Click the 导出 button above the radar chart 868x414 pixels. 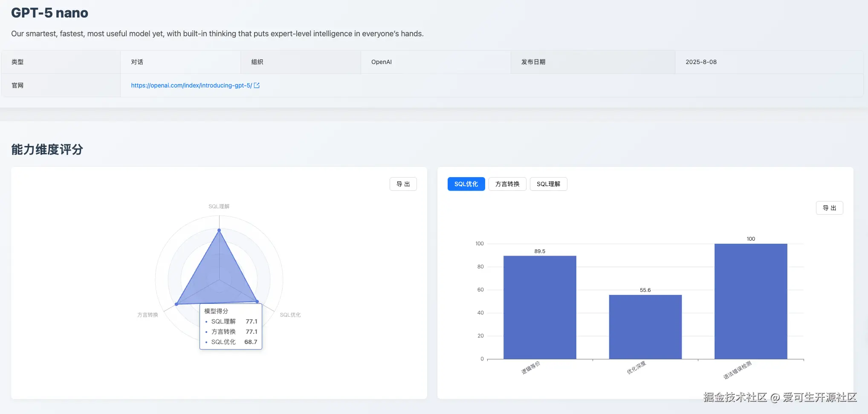click(x=402, y=184)
